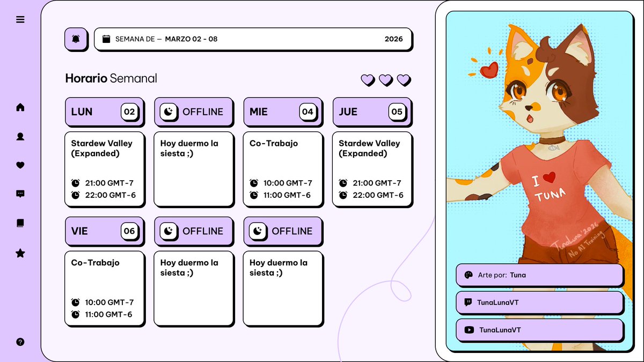Viewport: 644px width, 362px height.
Task: Open Thursday's Stardew Valley (Expanded) card
Action: (371, 168)
